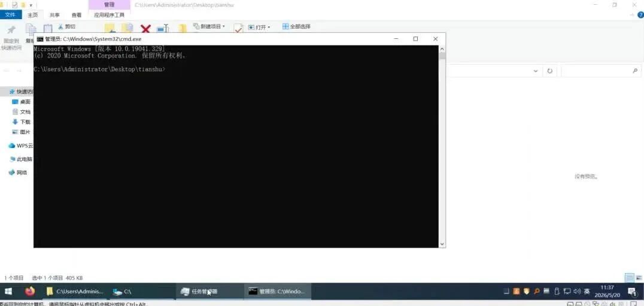Minimize the cmd.exe window
644x306 pixels.
(396, 38)
